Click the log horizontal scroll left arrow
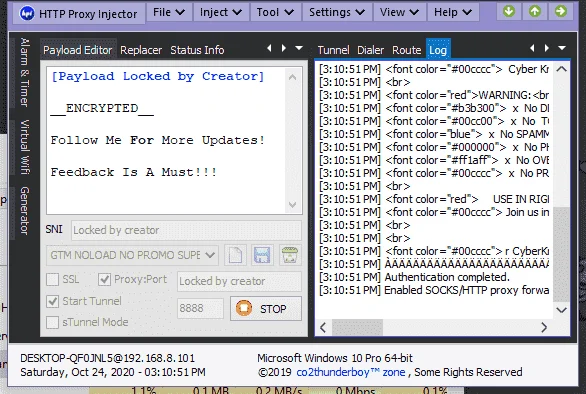Image resolution: width=586 pixels, height=394 pixels. (323, 328)
